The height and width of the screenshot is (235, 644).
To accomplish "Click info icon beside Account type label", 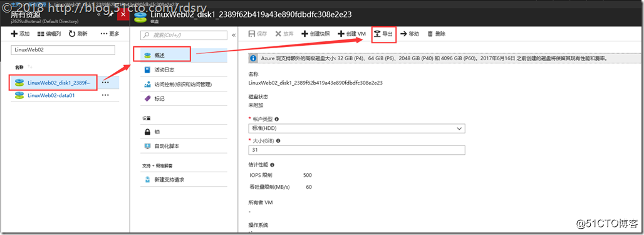I will tap(276, 119).
